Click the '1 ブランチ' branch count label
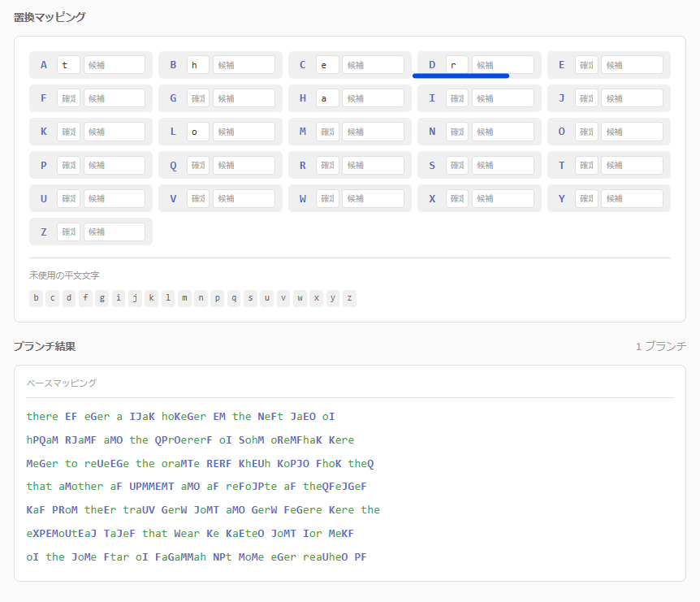 660,346
